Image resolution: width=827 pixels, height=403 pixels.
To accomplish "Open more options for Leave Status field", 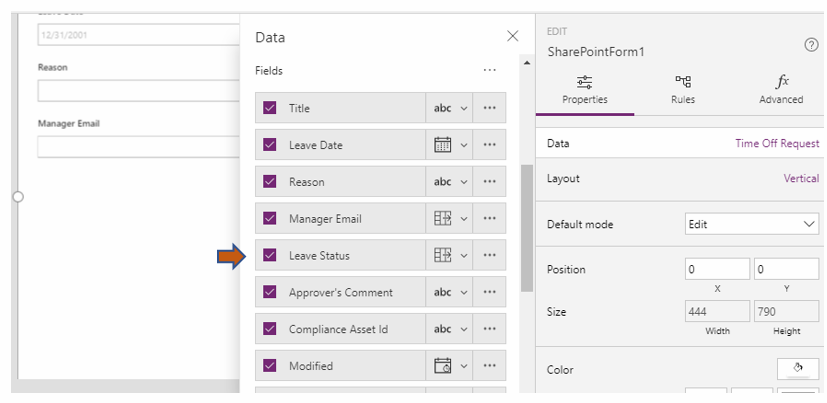I will pos(489,256).
